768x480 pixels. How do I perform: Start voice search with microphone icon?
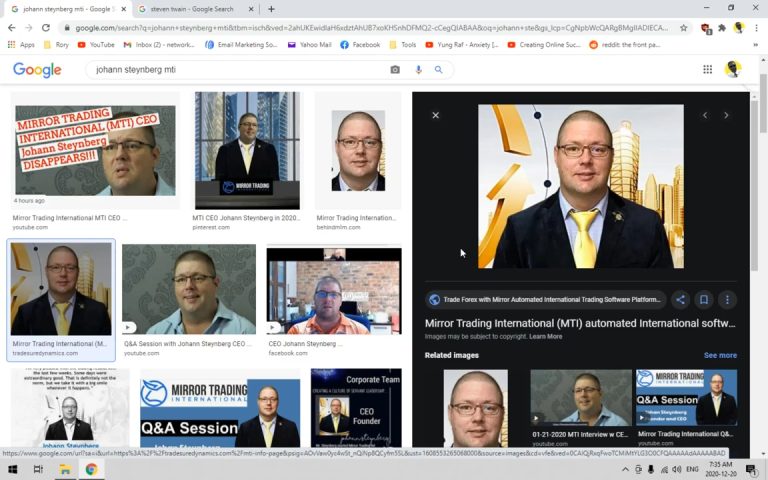(x=418, y=70)
